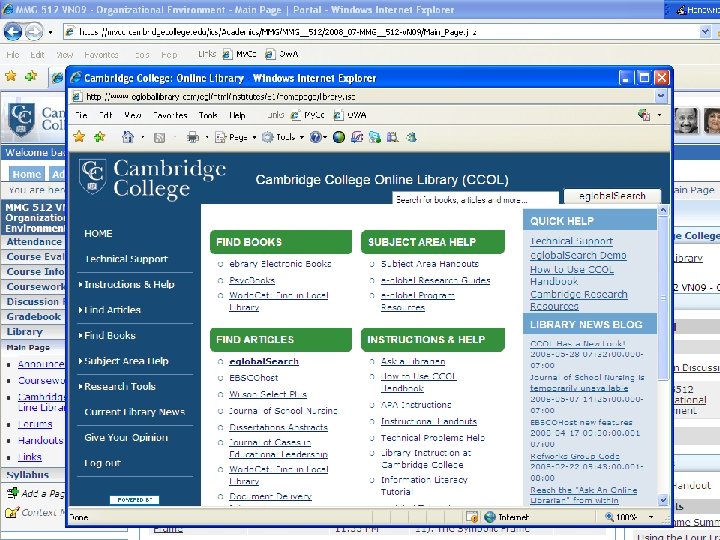
Task: Click the Wilson Select Plus link
Action: (x=268, y=394)
